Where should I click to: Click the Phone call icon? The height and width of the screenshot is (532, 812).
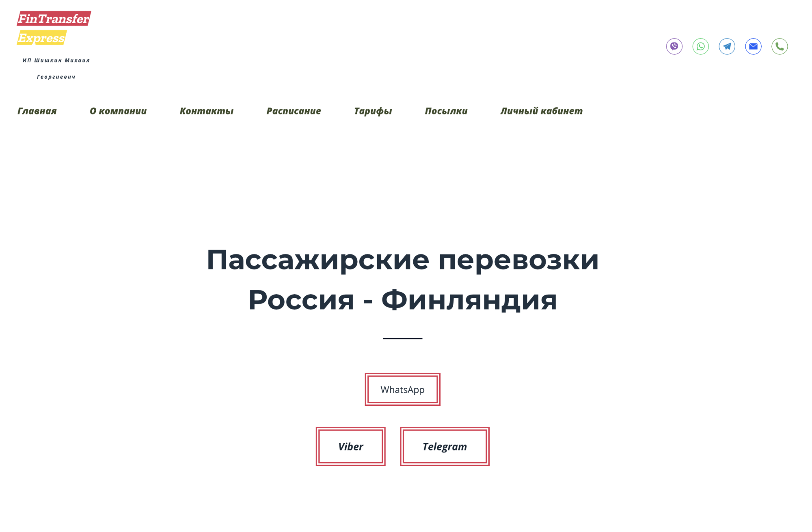pos(780,46)
